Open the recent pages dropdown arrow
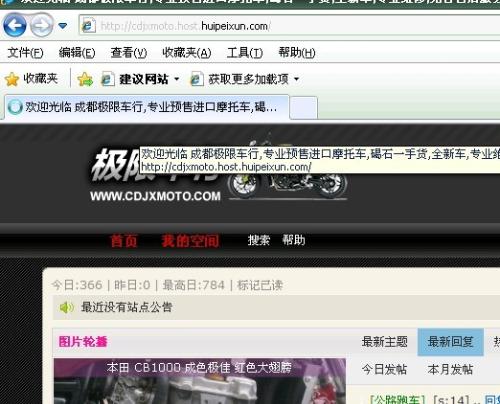This screenshot has height=404, width=500. click(63, 26)
